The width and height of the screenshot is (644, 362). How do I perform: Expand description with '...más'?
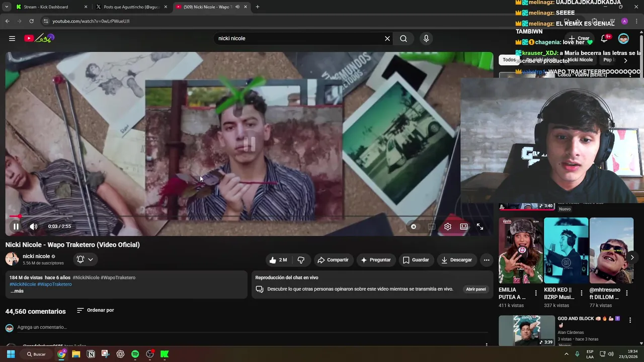point(17,291)
